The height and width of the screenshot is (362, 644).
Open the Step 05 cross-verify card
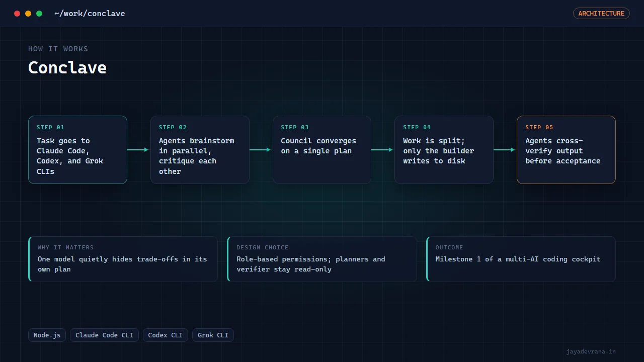coord(566,150)
